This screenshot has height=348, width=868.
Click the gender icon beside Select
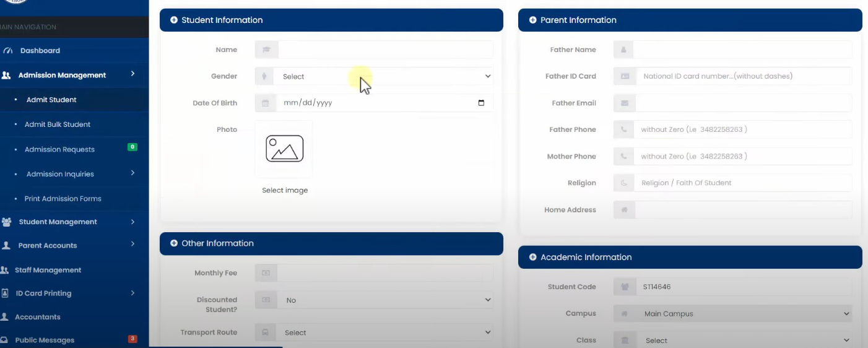pyautogui.click(x=264, y=76)
